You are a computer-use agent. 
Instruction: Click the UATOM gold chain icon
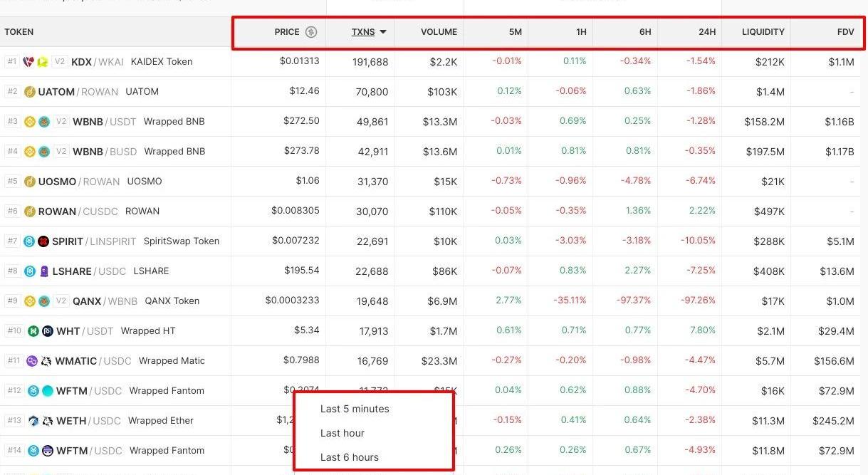[30, 92]
